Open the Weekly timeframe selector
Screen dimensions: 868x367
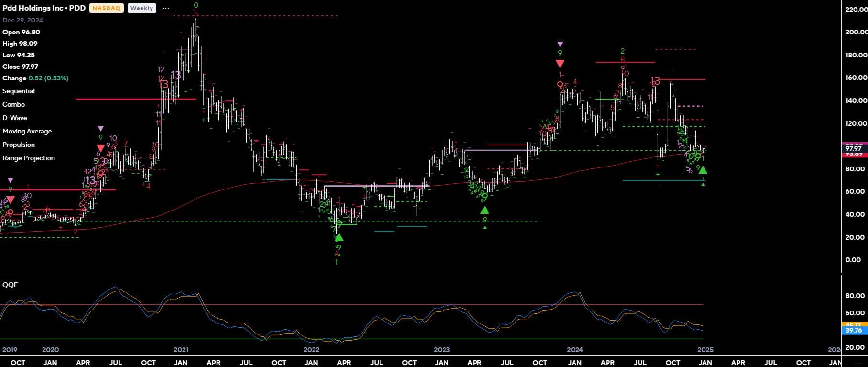(x=141, y=8)
